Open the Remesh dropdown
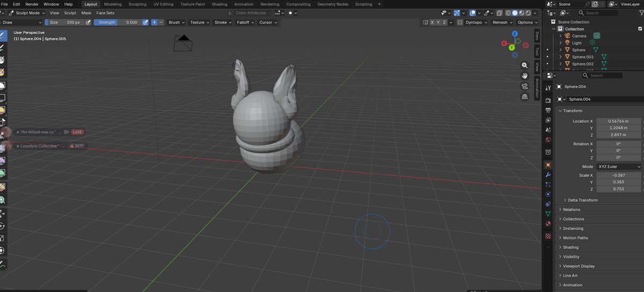Viewport: 644px width, 292px height. pyautogui.click(x=502, y=23)
